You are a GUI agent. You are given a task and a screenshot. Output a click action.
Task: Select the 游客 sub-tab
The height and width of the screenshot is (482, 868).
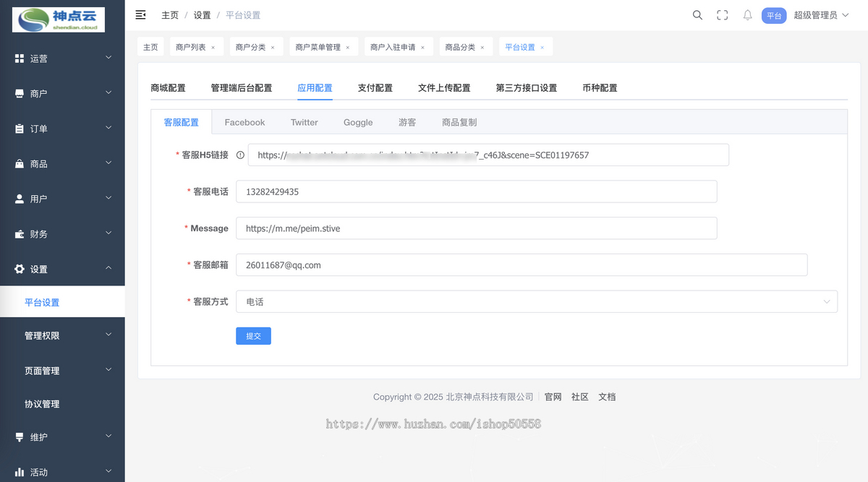pos(407,122)
